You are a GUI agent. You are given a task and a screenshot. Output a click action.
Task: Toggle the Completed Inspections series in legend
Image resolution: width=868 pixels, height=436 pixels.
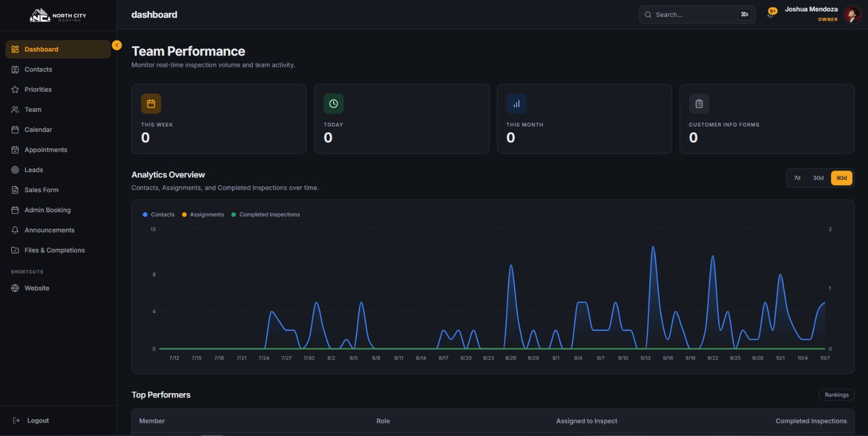click(266, 214)
